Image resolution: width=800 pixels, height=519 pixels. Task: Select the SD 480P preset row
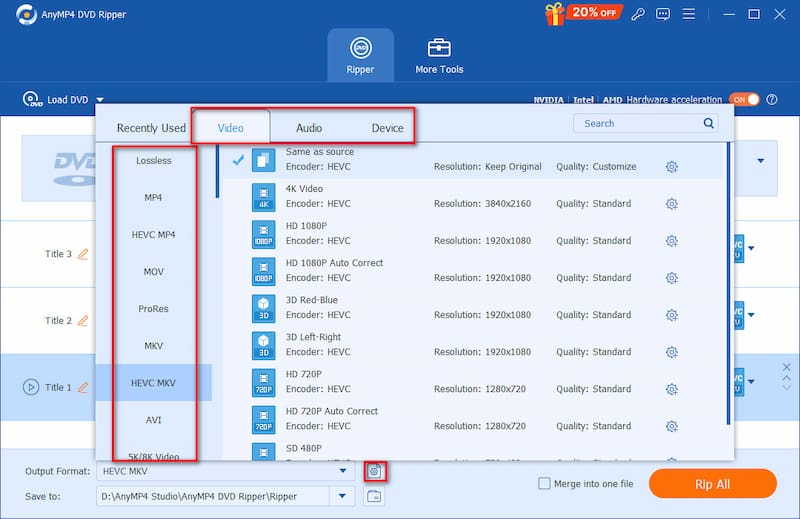[473, 452]
